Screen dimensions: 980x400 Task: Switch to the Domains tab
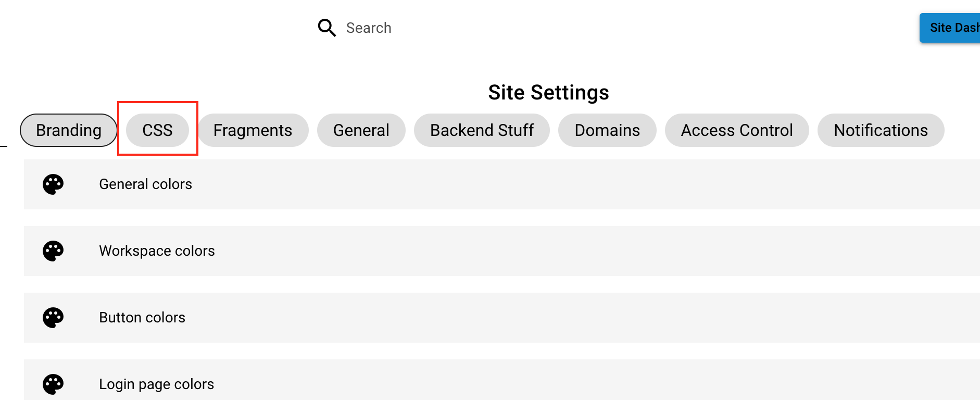click(607, 130)
